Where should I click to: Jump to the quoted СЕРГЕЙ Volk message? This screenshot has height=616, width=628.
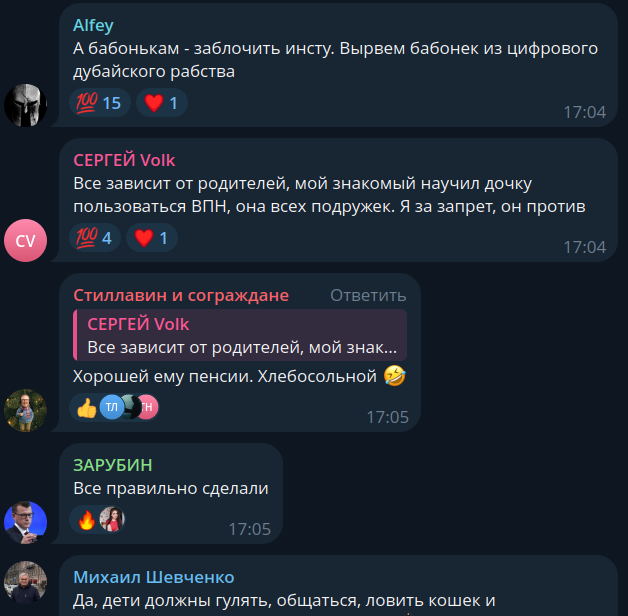(240, 335)
